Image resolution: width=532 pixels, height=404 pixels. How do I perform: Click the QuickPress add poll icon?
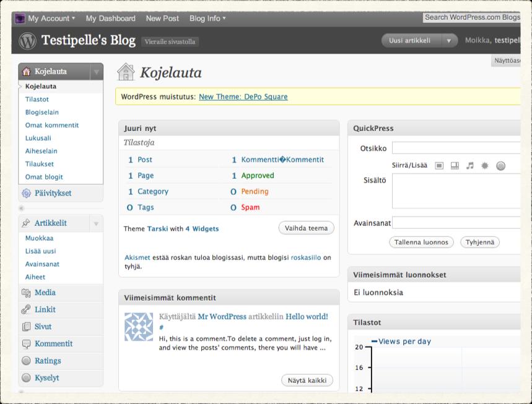501,166
